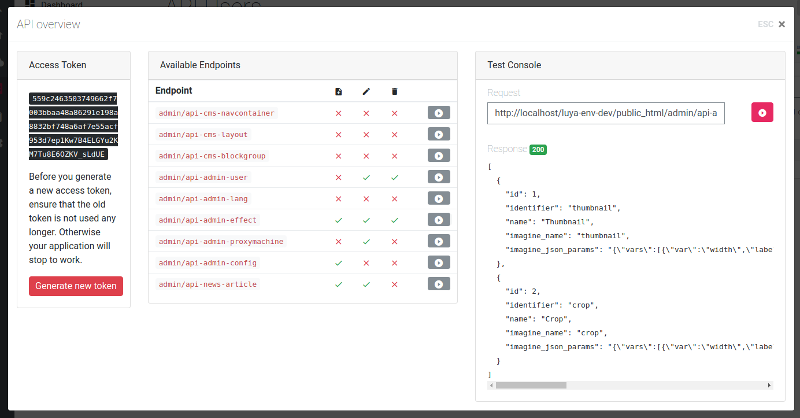
Task: Click the Available Endpoints panel title
Action: click(x=200, y=65)
